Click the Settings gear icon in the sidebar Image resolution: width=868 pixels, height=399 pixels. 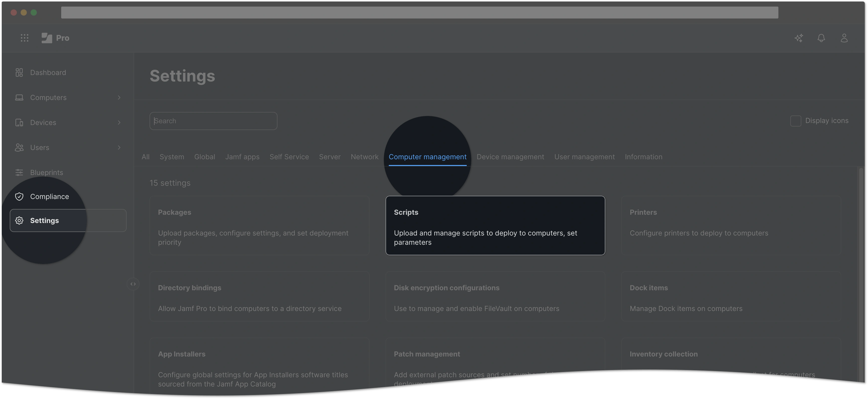(19, 220)
